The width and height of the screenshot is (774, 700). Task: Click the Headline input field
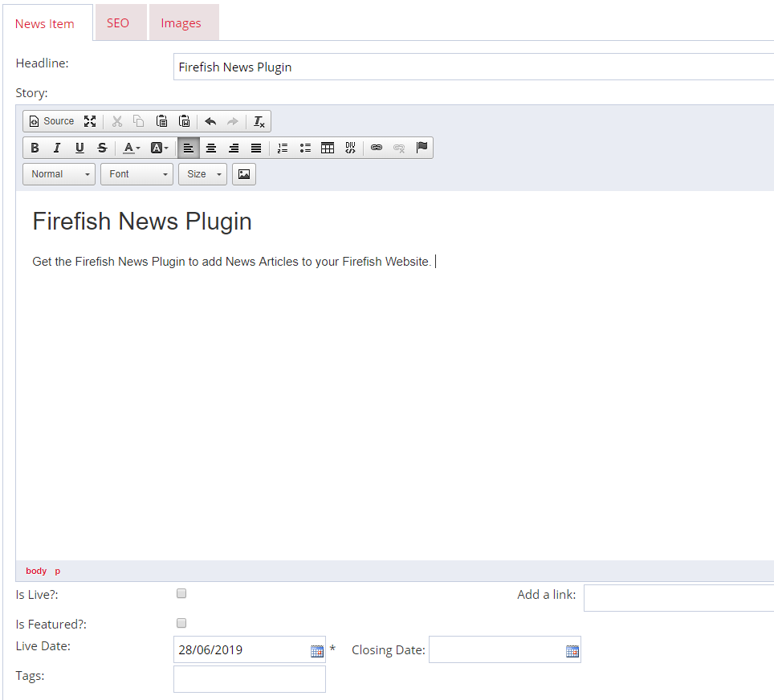coord(474,67)
